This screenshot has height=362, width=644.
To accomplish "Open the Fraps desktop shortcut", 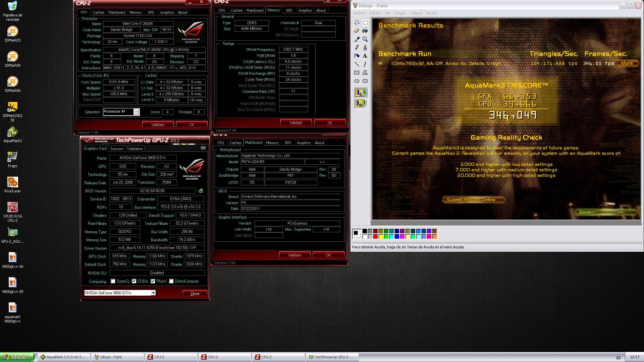I will pyautogui.click(x=12, y=160).
